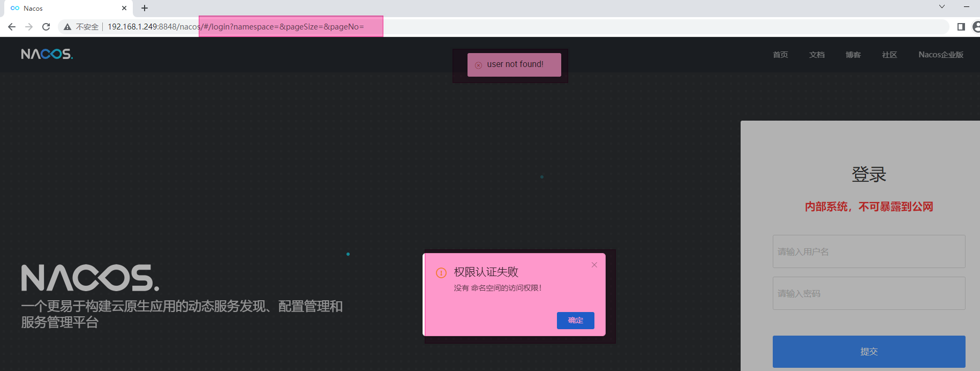Click the not-secure warning triangle icon

click(x=67, y=27)
